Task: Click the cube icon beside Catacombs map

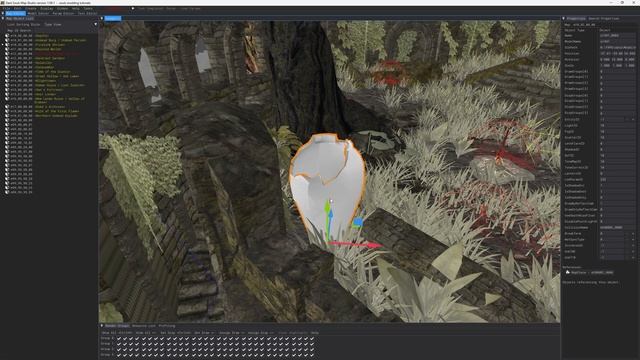Action: pos(7,67)
